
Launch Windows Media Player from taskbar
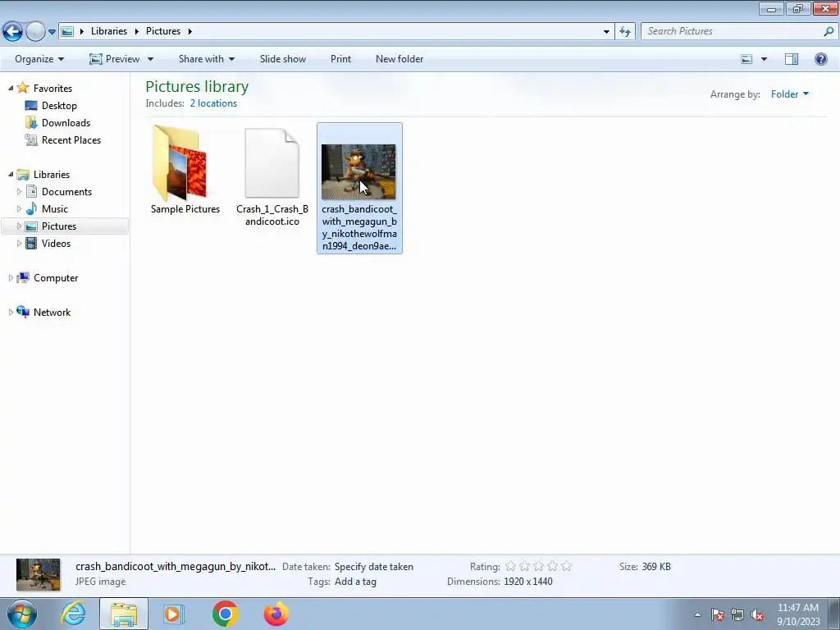pyautogui.click(x=174, y=614)
